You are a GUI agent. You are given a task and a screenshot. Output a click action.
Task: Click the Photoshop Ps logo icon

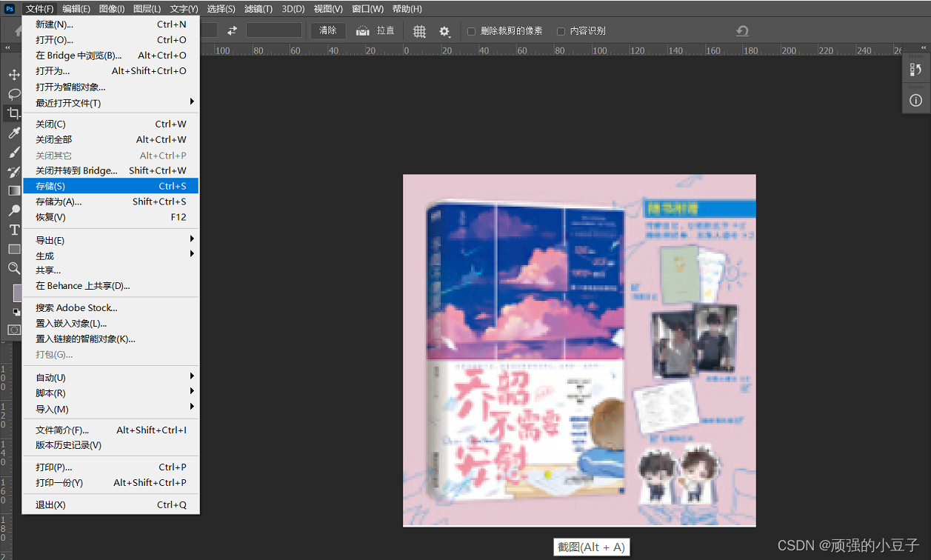10,9
